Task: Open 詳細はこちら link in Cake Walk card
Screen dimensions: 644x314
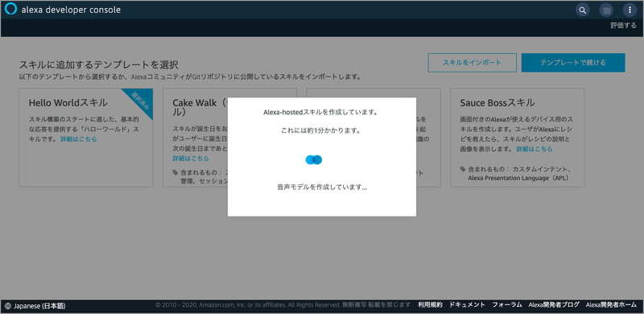Action: [x=191, y=159]
